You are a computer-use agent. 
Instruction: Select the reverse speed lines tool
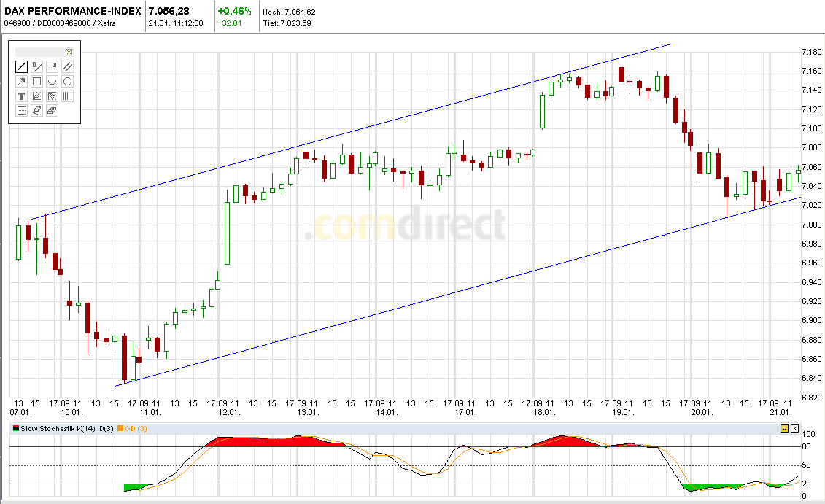51,96
